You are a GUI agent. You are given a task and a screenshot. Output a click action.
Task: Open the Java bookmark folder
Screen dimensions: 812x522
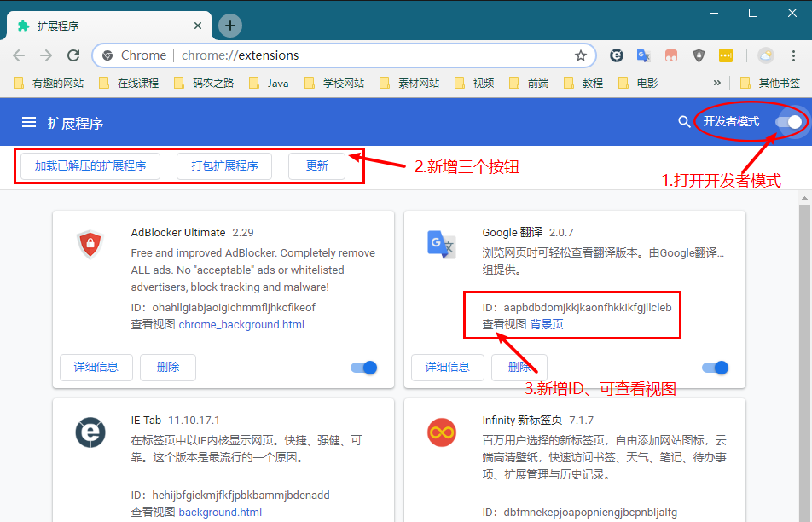click(x=269, y=84)
